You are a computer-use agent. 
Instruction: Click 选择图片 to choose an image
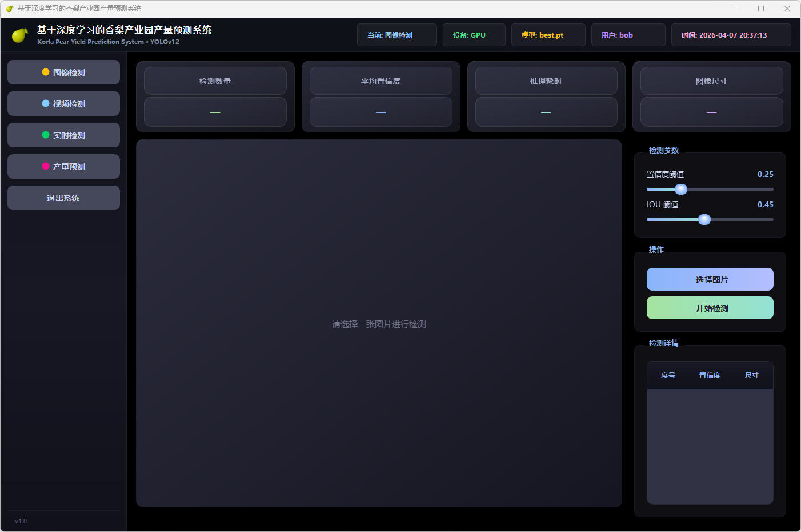(x=710, y=280)
